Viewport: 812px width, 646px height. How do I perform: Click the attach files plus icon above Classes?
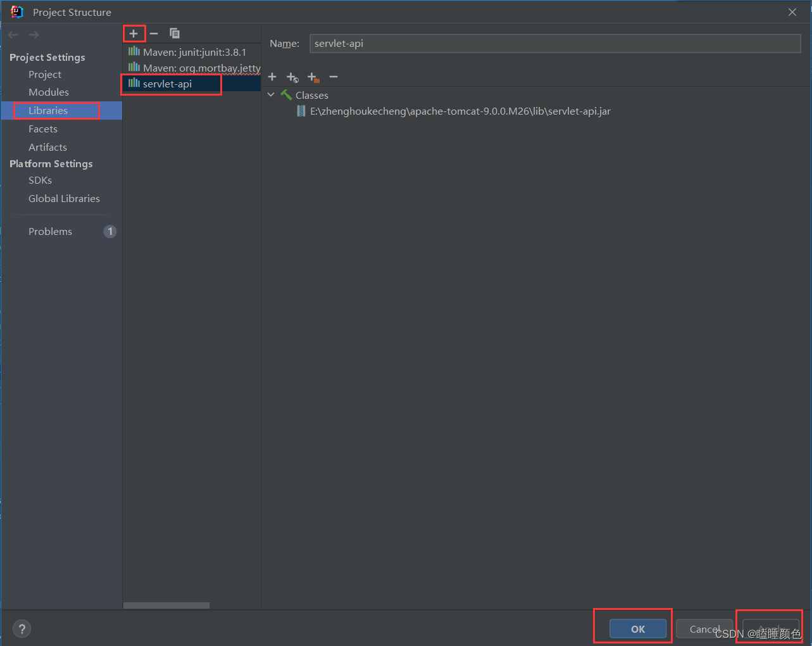coord(272,77)
